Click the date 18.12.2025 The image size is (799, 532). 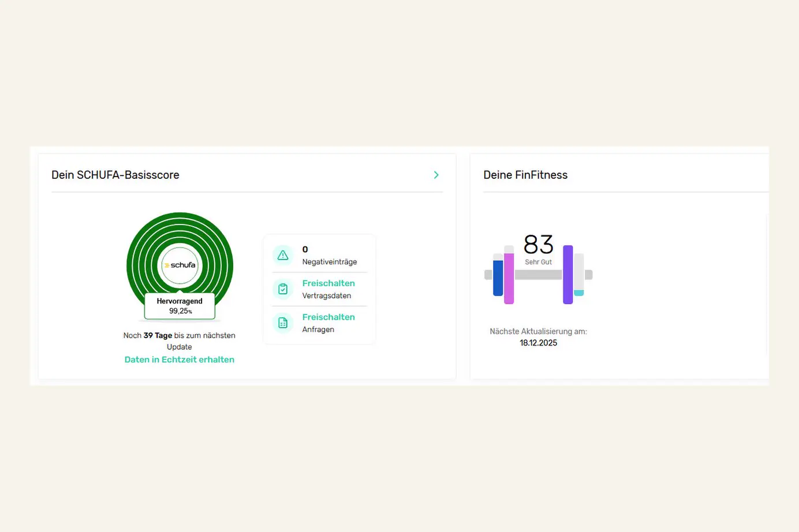pos(539,343)
